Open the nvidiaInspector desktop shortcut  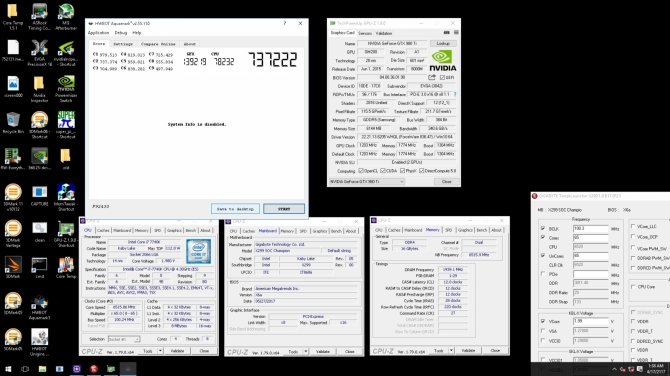click(x=66, y=53)
